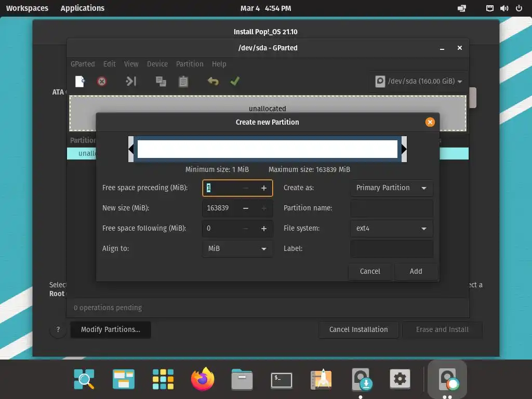This screenshot has width=532, height=399.
Task: Open the Edit menu in GParted
Action: pos(109,64)
